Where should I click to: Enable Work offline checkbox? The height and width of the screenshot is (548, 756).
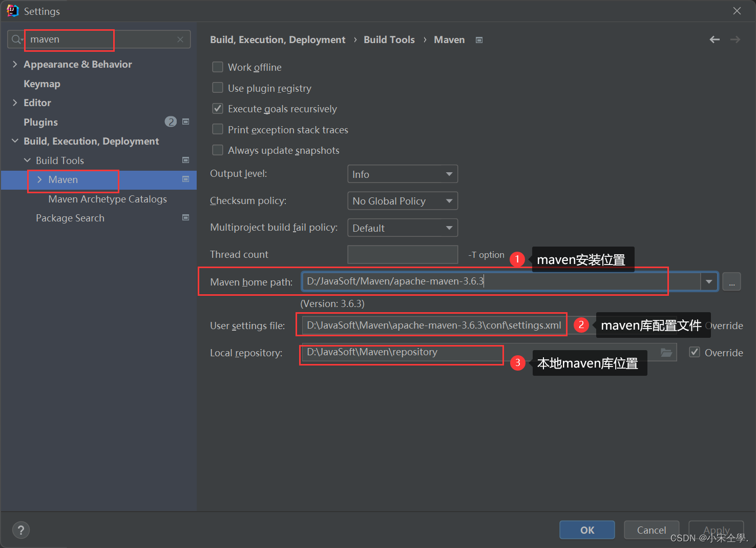tap(218, 67)
